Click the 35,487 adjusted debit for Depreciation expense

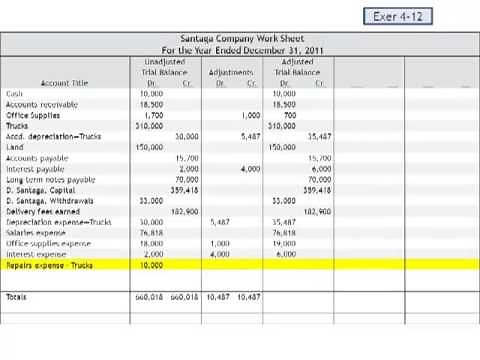[284, 222]
